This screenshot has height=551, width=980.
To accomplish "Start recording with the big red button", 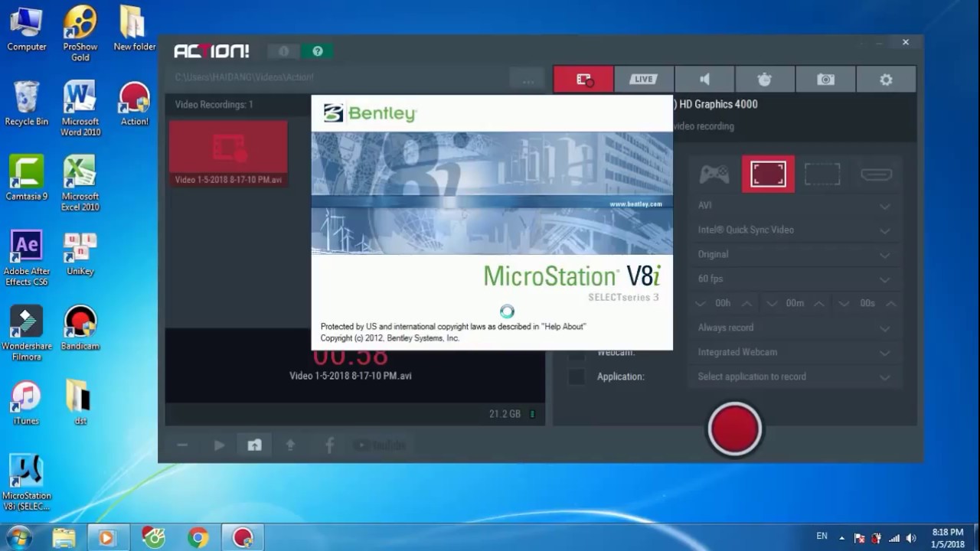I will pyautogui.click(x=734, y=429).
